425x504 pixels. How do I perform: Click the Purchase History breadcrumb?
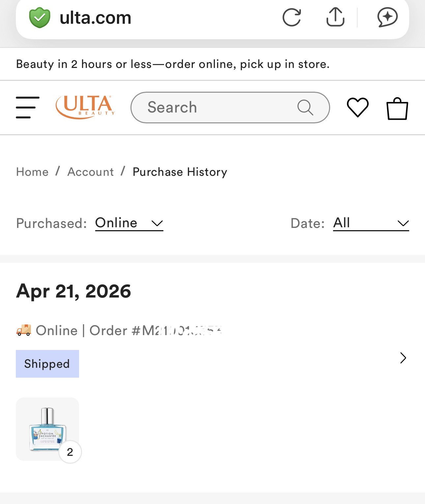tap(180, 172)
